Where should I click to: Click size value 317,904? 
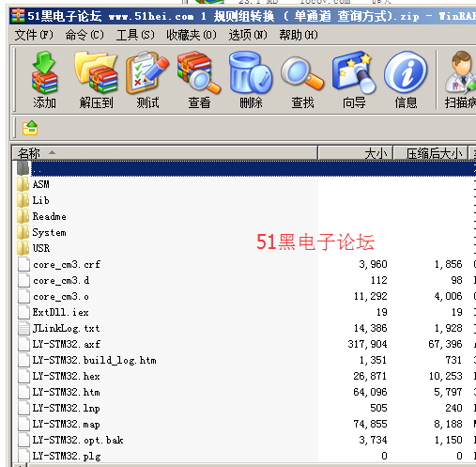click(x=367, y=344)
